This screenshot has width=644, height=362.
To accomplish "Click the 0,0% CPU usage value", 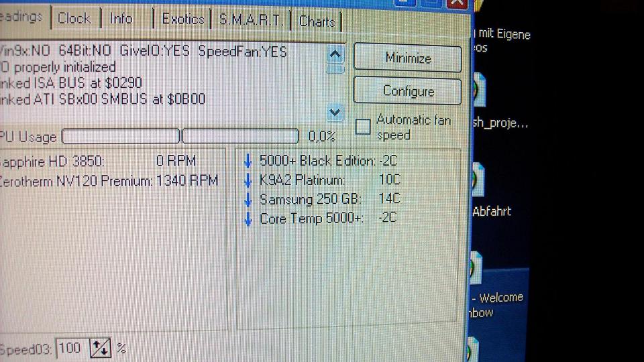I will tap(321, 136).
